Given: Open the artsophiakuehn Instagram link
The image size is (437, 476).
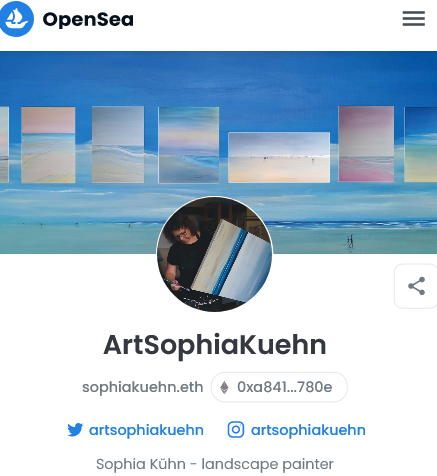Looking at the screenshot, I should coord(308,430).
